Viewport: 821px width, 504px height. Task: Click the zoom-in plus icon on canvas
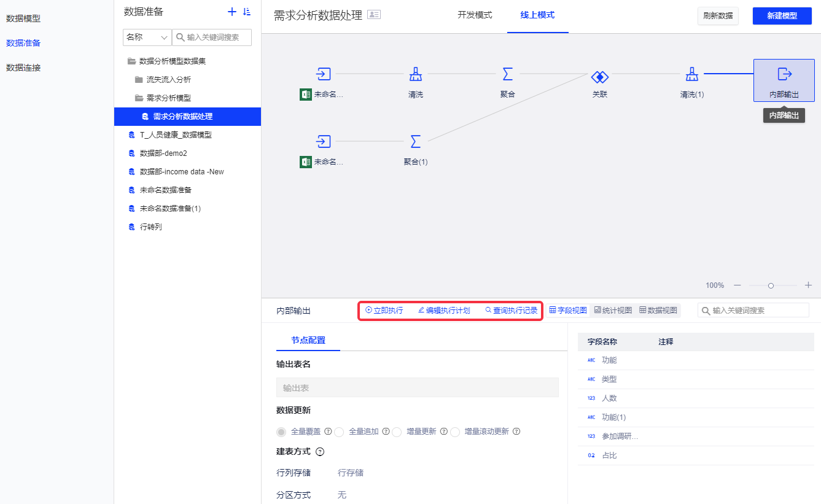click(x=808, y=285)
